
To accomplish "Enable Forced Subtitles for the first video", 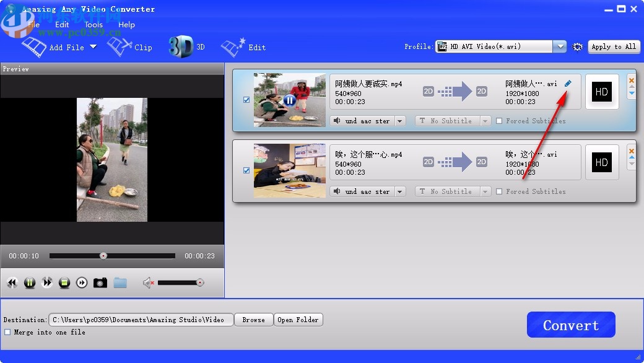I will (x=499, y=121).
